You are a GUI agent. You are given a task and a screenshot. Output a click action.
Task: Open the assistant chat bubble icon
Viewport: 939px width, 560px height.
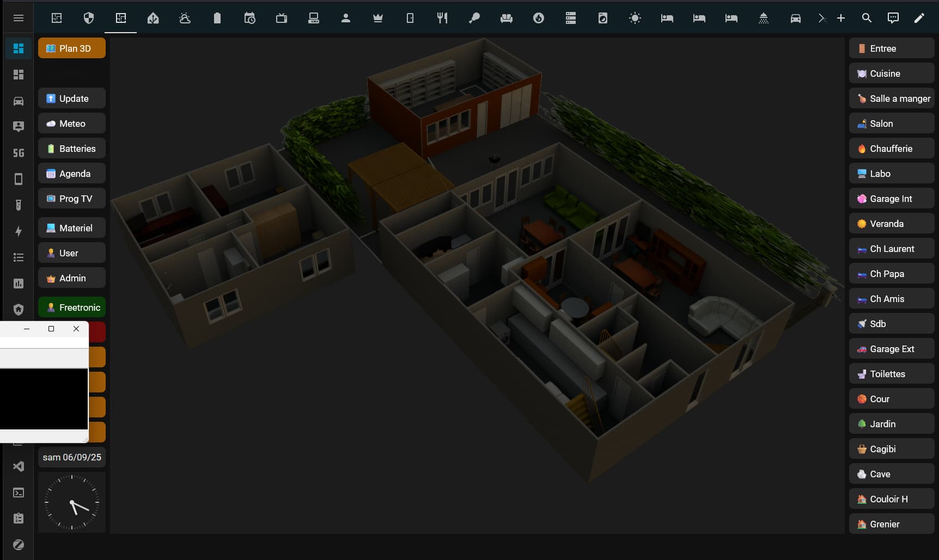tap(893, 18)
